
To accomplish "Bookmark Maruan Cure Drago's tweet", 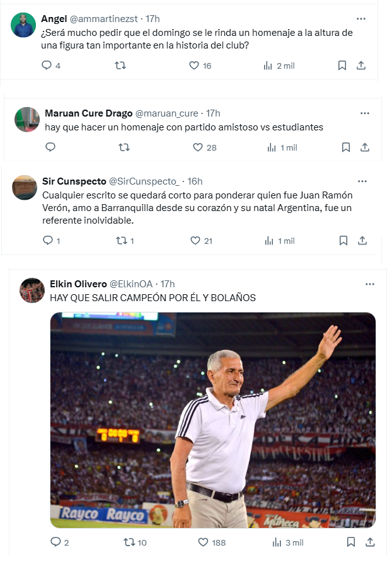I will (345, 147).
